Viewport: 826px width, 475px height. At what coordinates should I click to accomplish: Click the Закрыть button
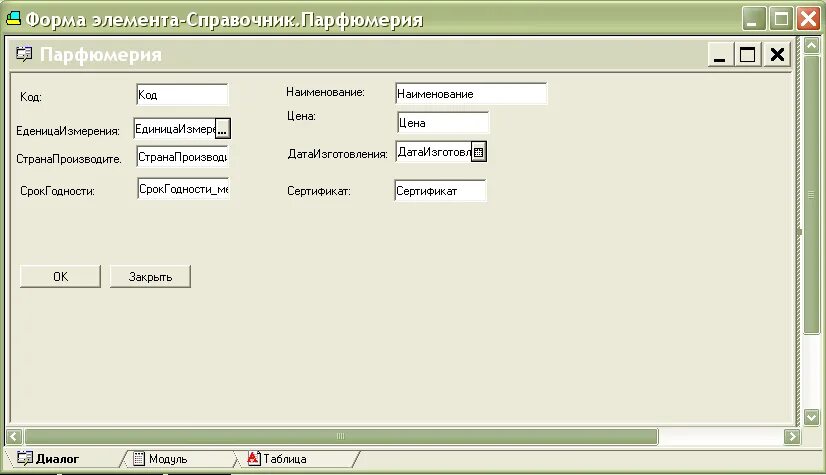coord(150,276)
